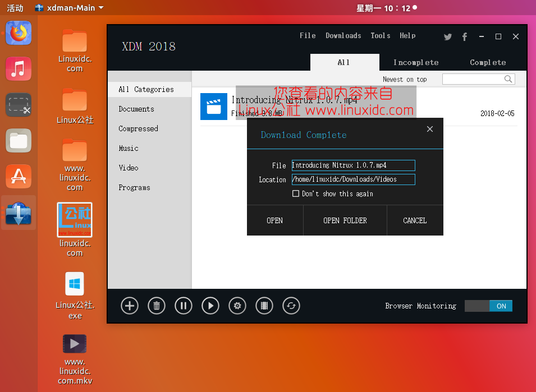
Task: Check 'Don't show this again' box
Action: click(296, 193)
